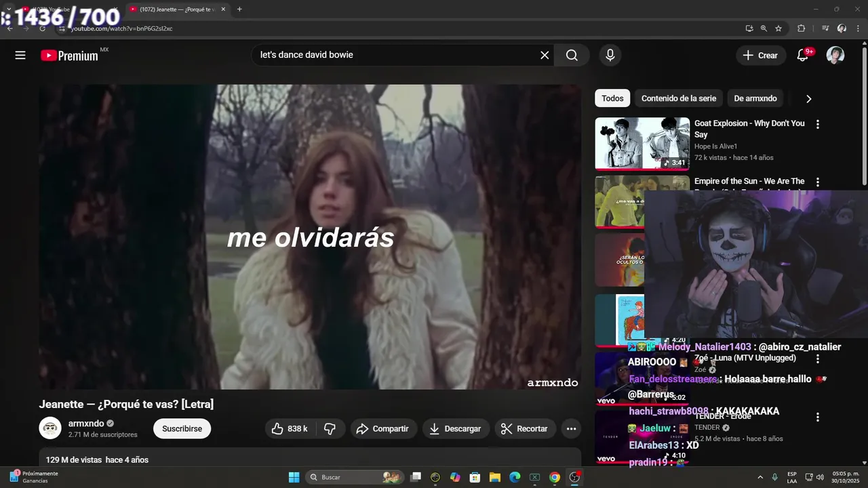Viewport: 868px width, 488px height.
Task: Click the main video player to pause
Action: (x=310, y=237)
